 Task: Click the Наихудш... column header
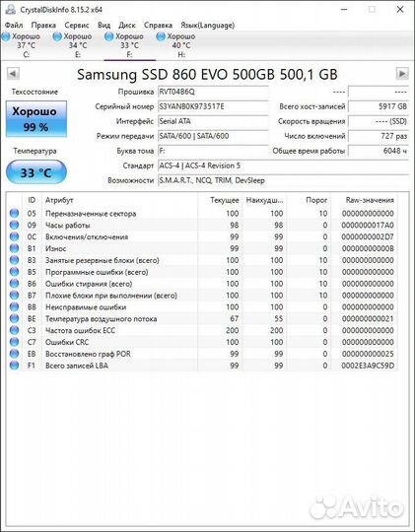coord(264,200)
